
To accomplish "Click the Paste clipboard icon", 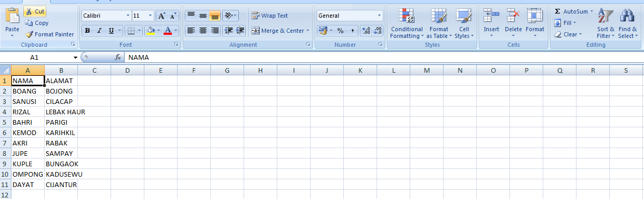I will pyautogui.click(x=12, y=16).
